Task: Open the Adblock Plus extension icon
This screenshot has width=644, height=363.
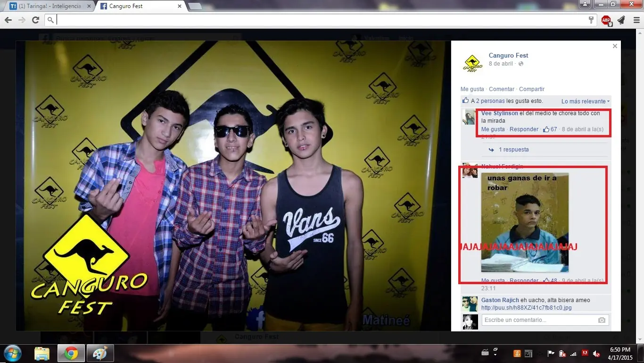Action: [606, 20]
